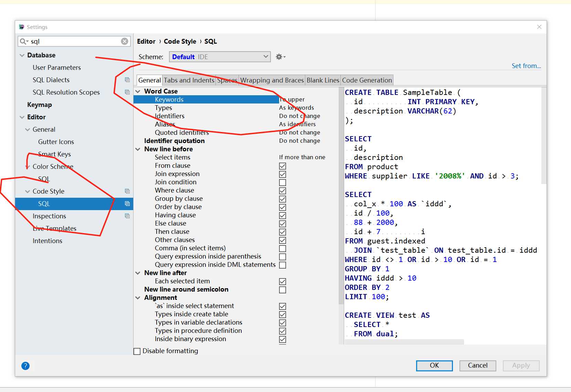This screenshot has width=571, height=392.
Task: Collapse the Database tree node
Action: (x=22, y=55)
